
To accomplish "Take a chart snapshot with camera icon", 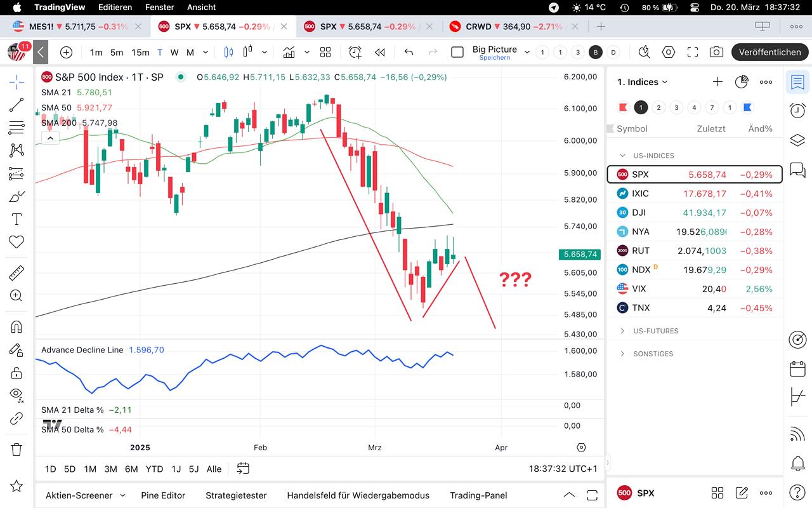I will tap(716, 52).
